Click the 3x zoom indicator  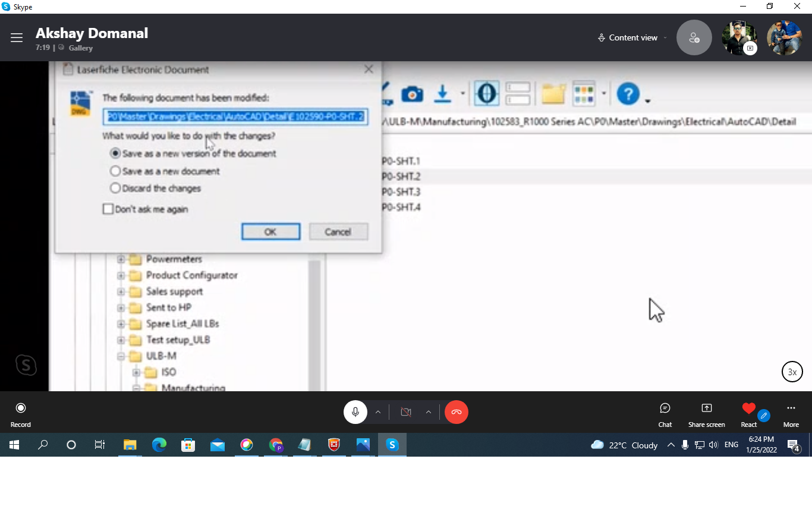(x=792, y=372)
